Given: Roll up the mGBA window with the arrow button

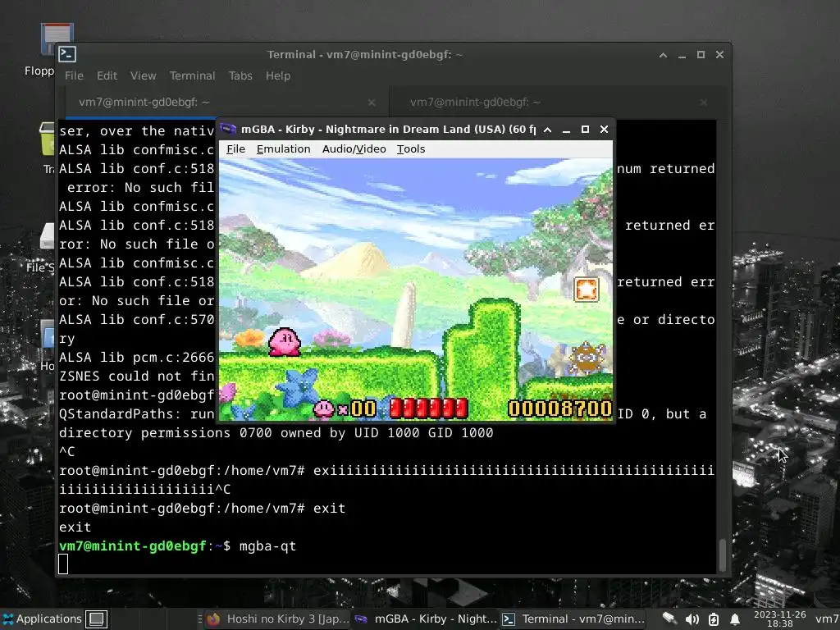Looking at the screenshot, I should pos(547,130).
